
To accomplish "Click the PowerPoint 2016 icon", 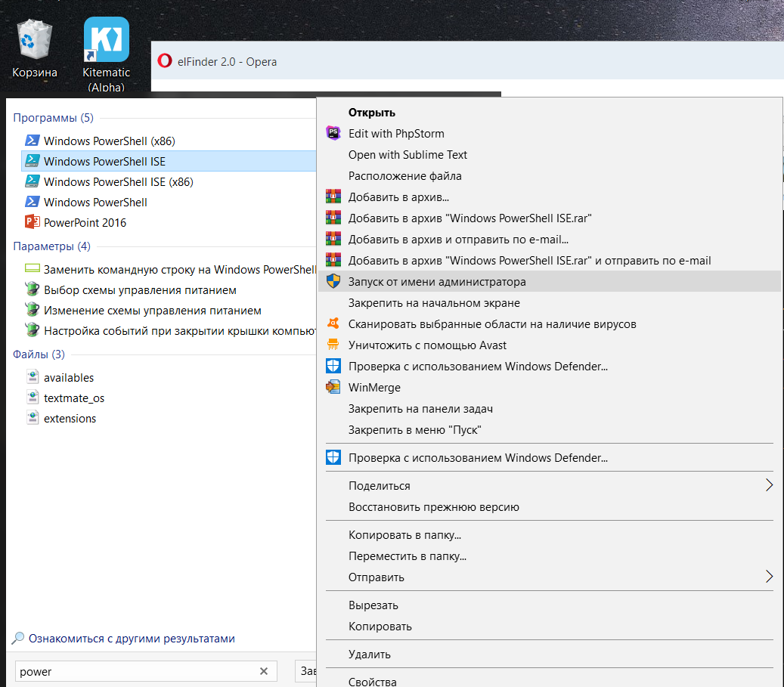I will [x=33, y=222].
